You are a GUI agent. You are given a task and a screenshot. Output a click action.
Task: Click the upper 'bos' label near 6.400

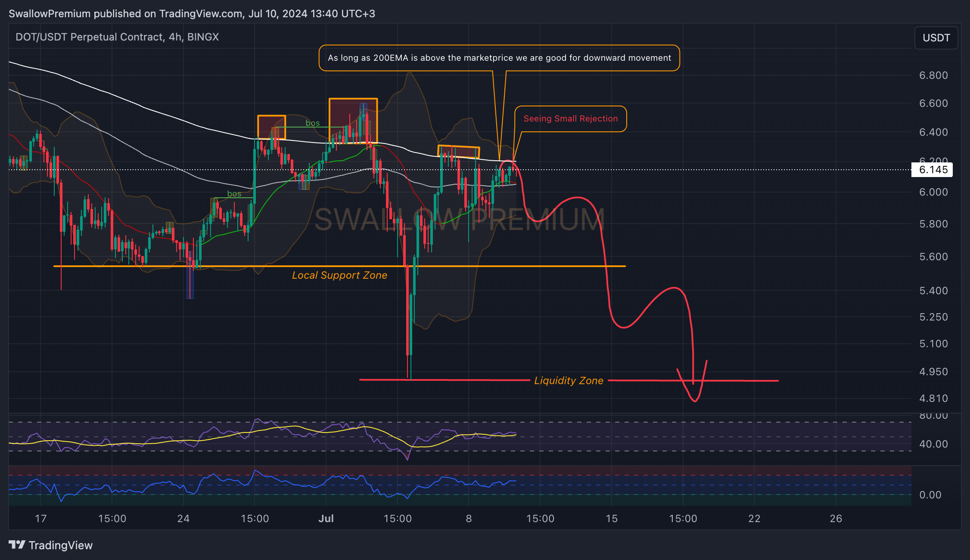pos(313,123)
